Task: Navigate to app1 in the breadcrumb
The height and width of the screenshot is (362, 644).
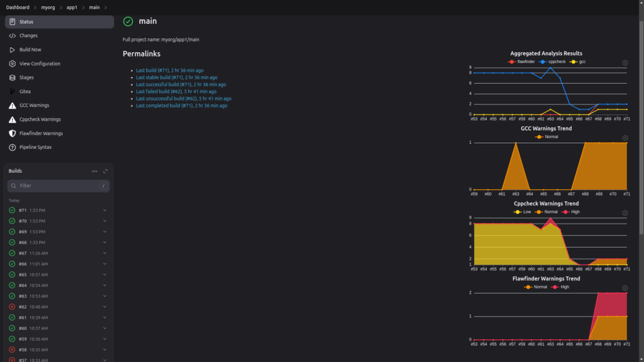Action: coord(72,8)
